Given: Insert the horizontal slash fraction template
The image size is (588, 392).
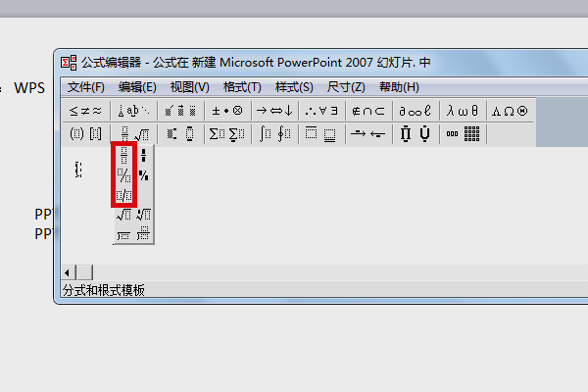Looking at the screenshot, I should (124, 195).
